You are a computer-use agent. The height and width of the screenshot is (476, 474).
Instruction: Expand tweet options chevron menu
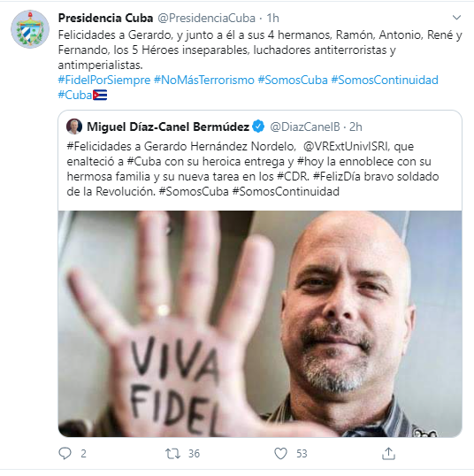click(x=456, y=18)
